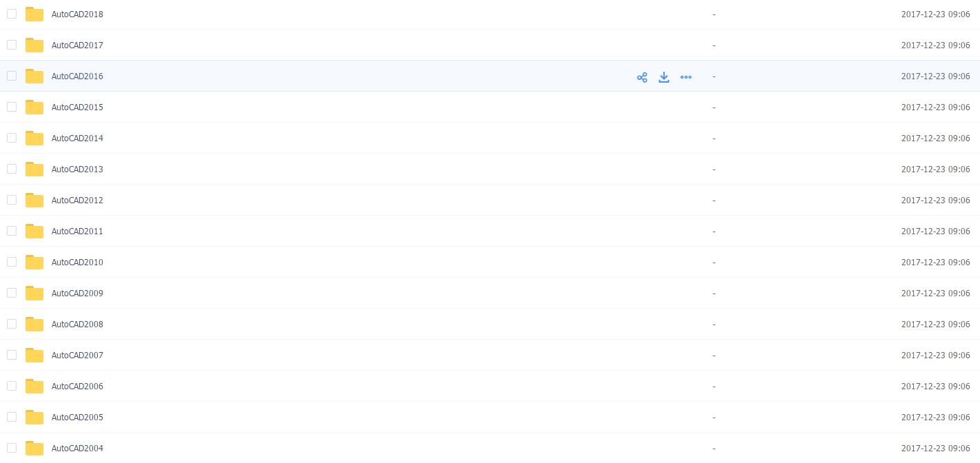
Task: Click the AutoCAD2018 folder icon
Action: (34, 14)
